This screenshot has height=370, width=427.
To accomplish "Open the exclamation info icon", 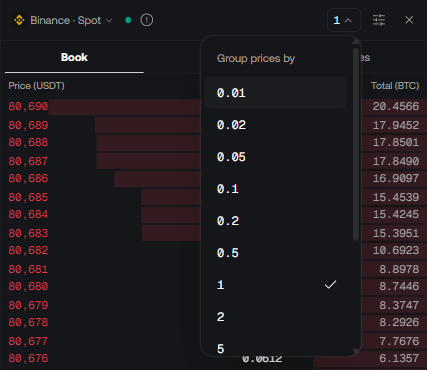I will 147,20.
